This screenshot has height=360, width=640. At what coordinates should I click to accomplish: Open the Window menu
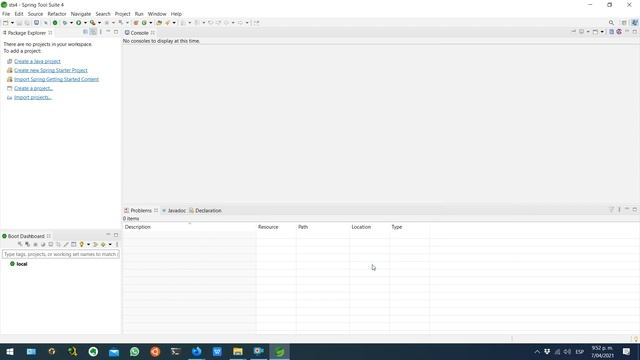click(x=157, y=14)
